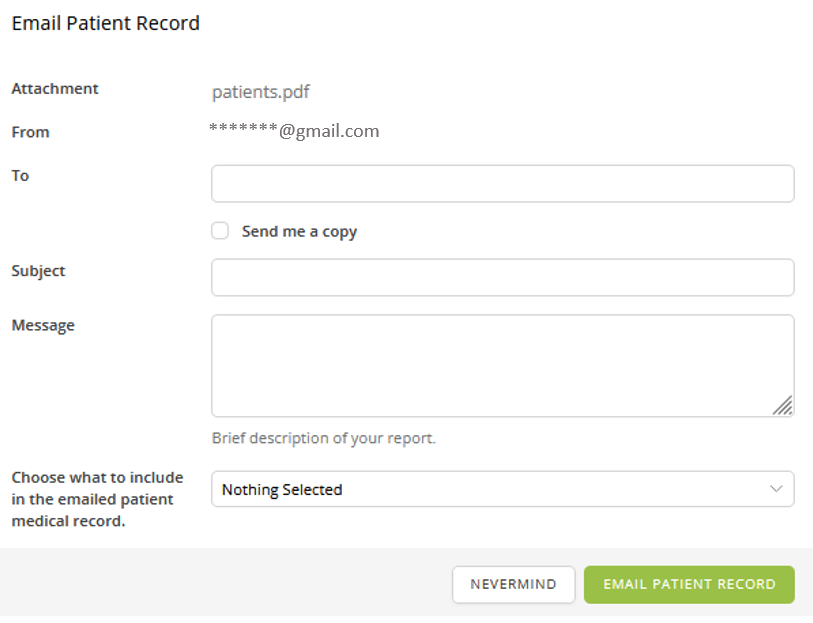Click the "From" label

(x=30, y=132)
